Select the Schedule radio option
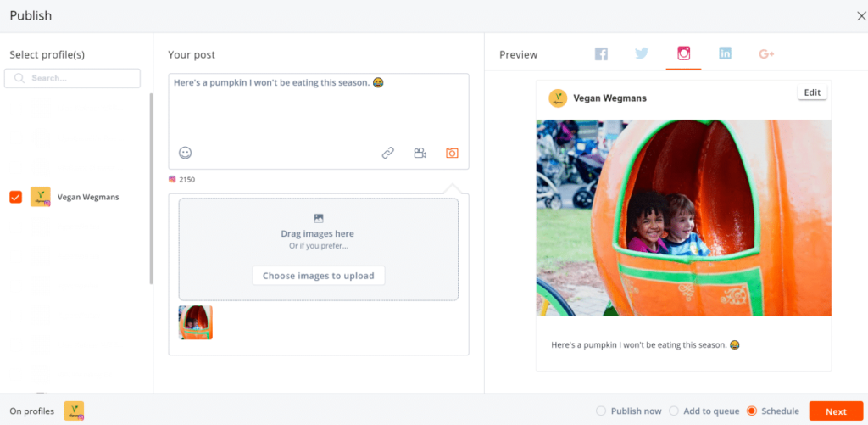The height and width of the screenshot is (425, 868). [x=751, y=411]
